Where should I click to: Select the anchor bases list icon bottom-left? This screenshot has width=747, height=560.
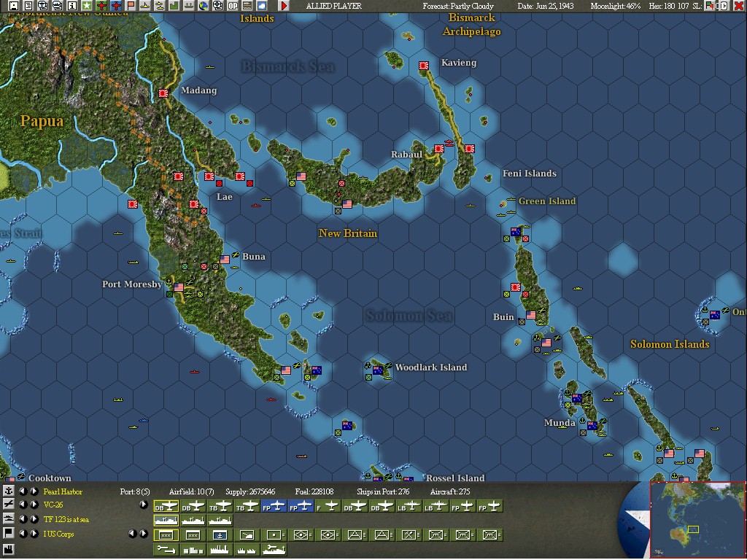click(x=9, y=491)
